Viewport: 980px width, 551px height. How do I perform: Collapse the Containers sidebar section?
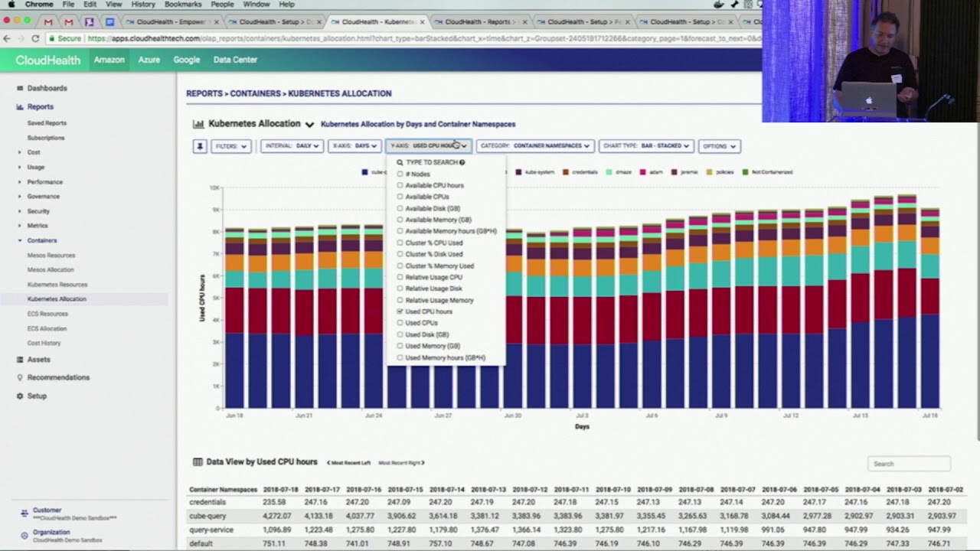coord(20,240)
